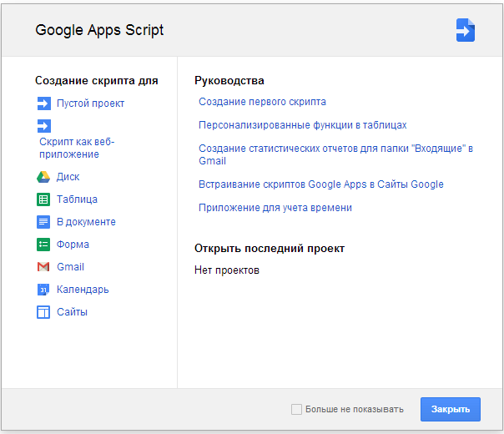
Task: Click the Gmail envelope icon
Action: coord(43,267)
